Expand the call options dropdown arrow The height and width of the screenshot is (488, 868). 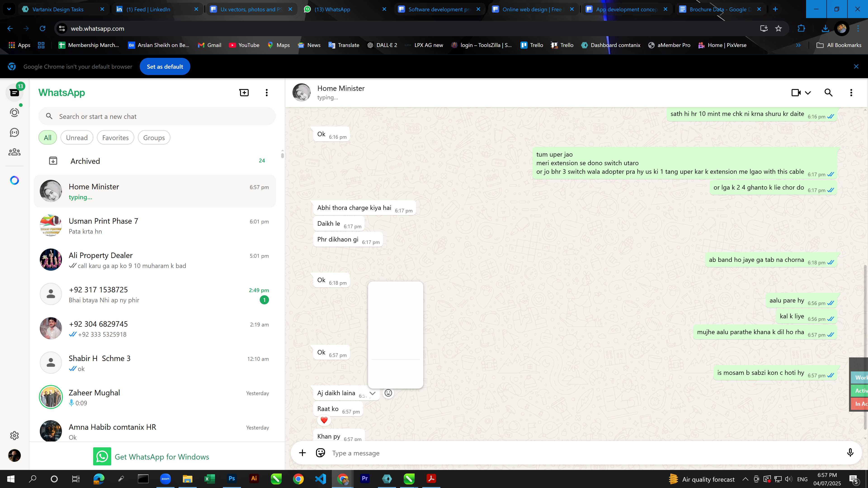(x=808, y=93)
